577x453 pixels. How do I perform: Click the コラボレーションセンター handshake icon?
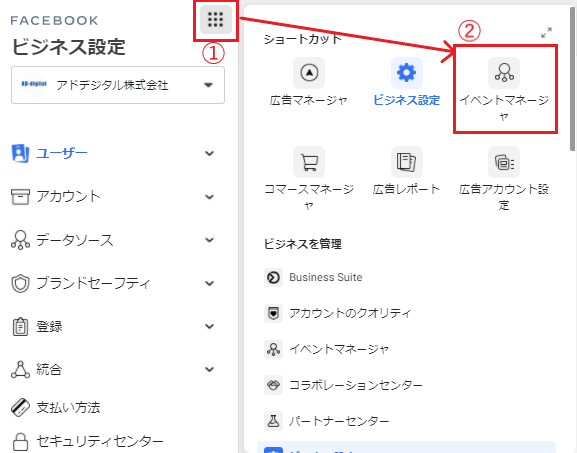click(273, 385)
